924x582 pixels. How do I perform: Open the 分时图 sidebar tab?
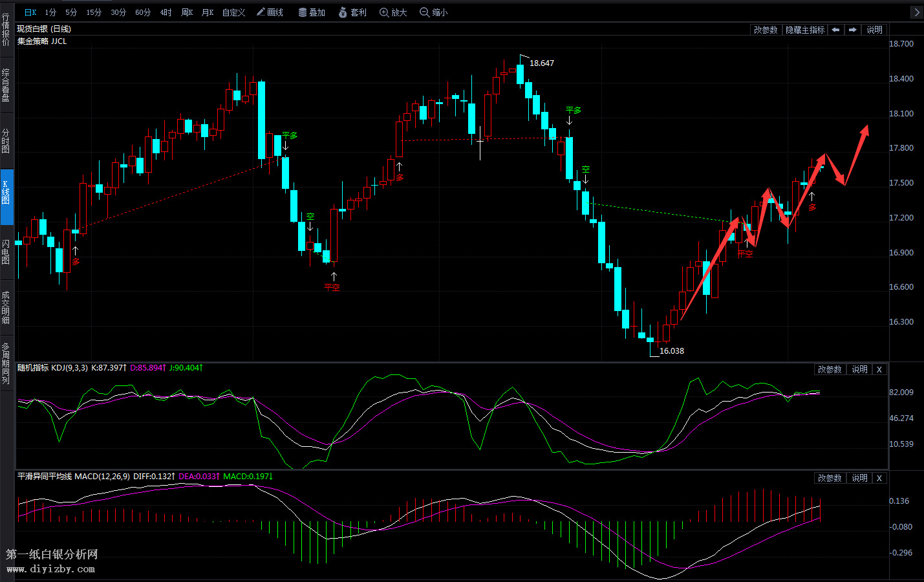[x=6, y=141]
